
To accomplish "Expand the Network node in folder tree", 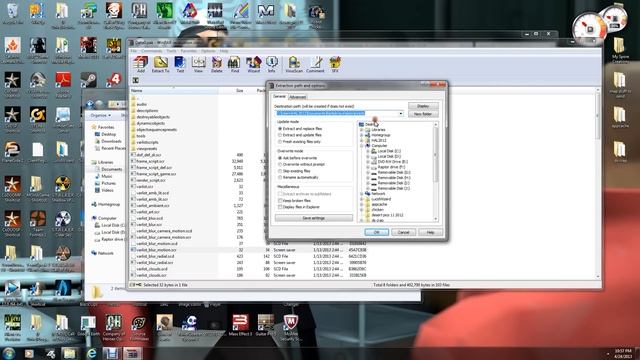I will click(362, 194).
